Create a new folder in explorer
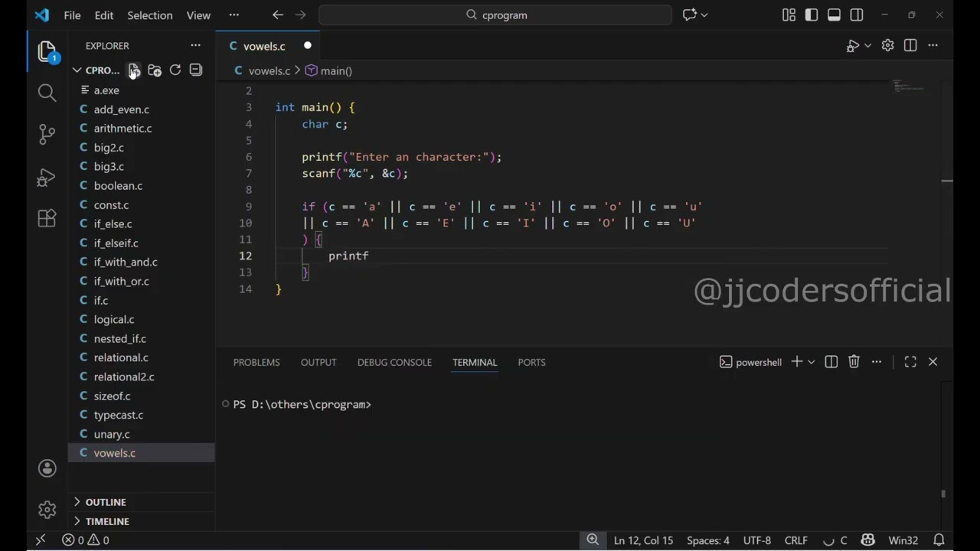980x551 pixels. [155, 70]
